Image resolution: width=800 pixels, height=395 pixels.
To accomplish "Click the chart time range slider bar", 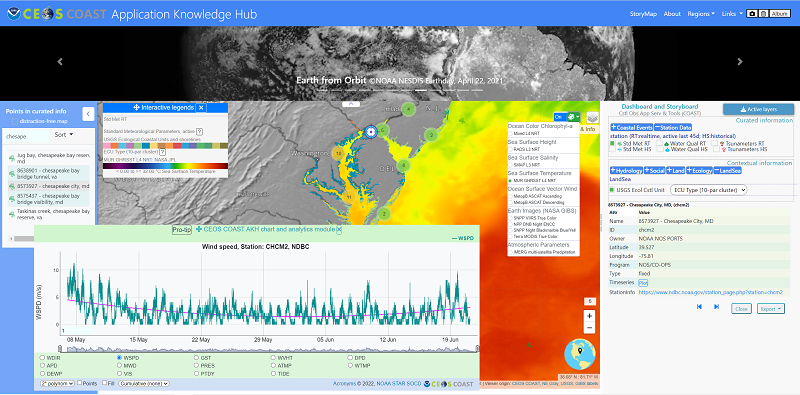I will click(268, 350).
